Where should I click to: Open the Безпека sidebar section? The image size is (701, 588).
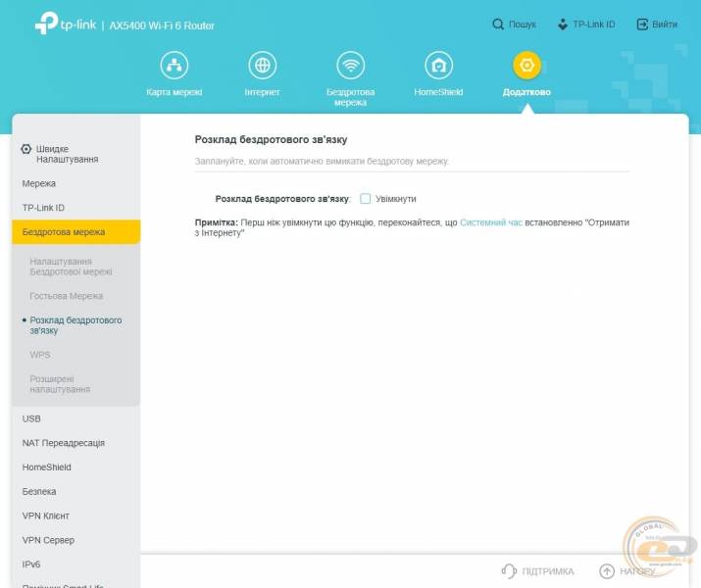point(39,492)
